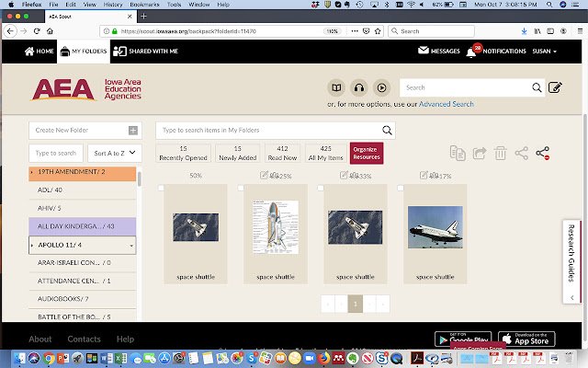Open the Advanced Search link

coord(447,104)
